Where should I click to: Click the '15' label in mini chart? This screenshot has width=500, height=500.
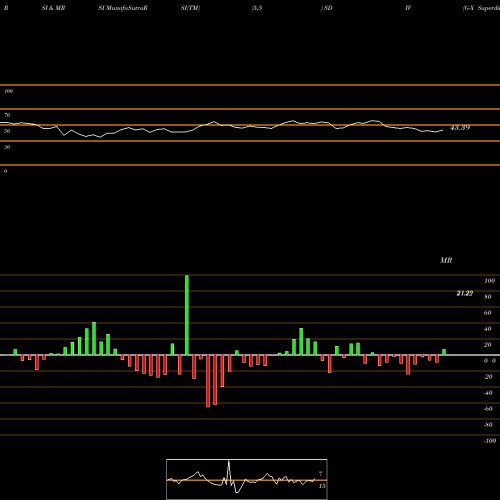[x=322, y=486]
